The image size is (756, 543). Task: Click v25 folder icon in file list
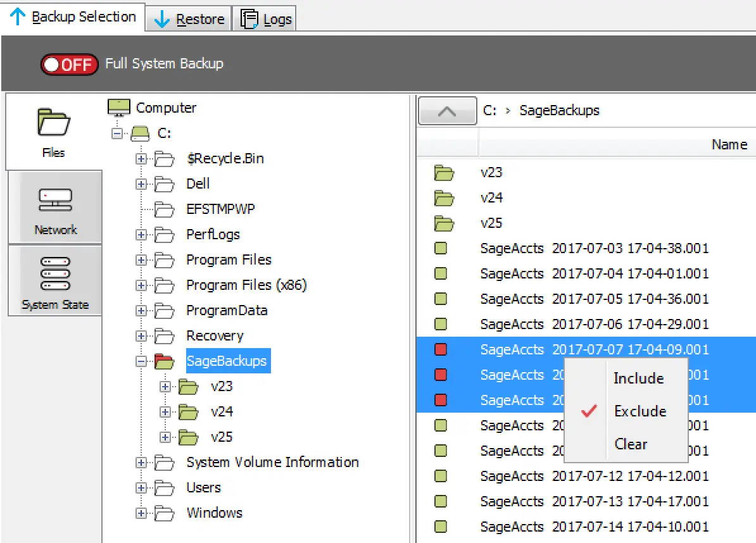[444, 223]
